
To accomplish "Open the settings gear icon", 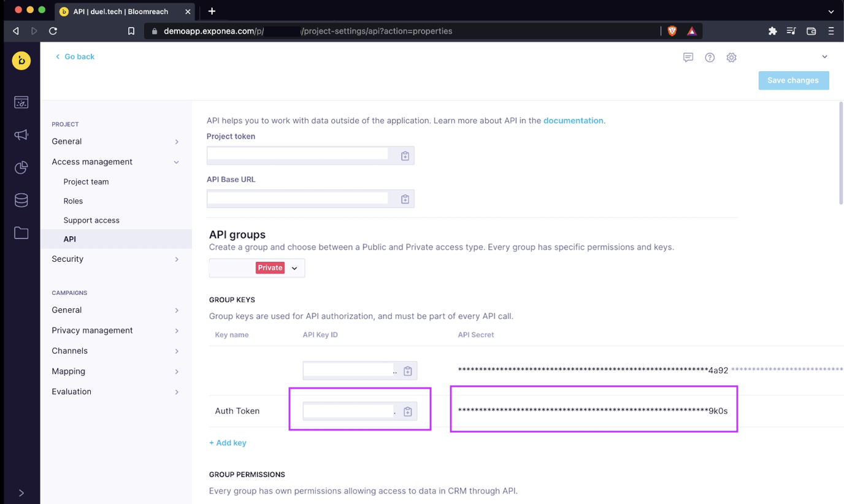I will (x=731, y=58).
